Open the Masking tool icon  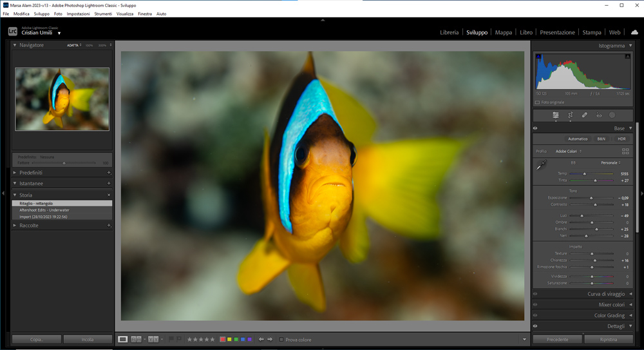click(612, 115)
